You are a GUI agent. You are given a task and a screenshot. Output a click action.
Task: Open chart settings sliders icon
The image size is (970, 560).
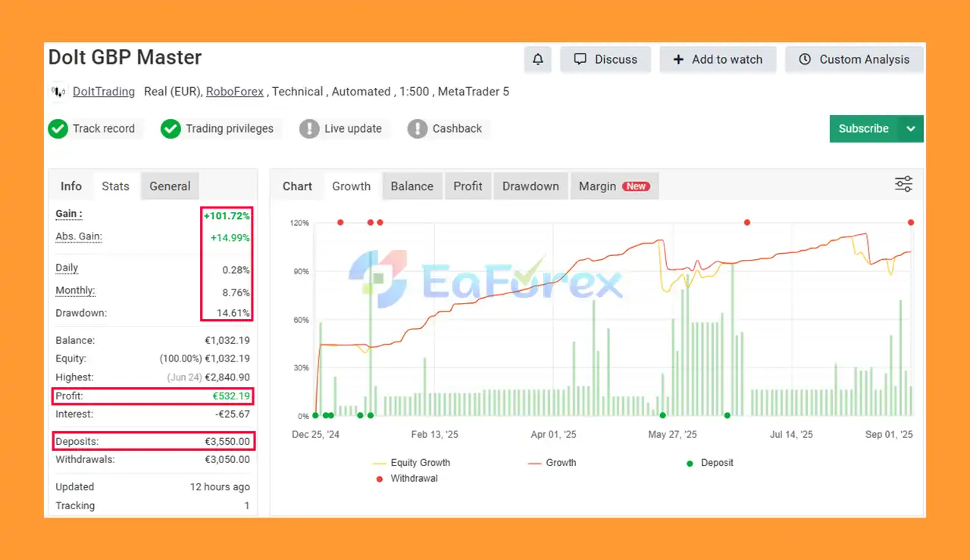point(903,184)
